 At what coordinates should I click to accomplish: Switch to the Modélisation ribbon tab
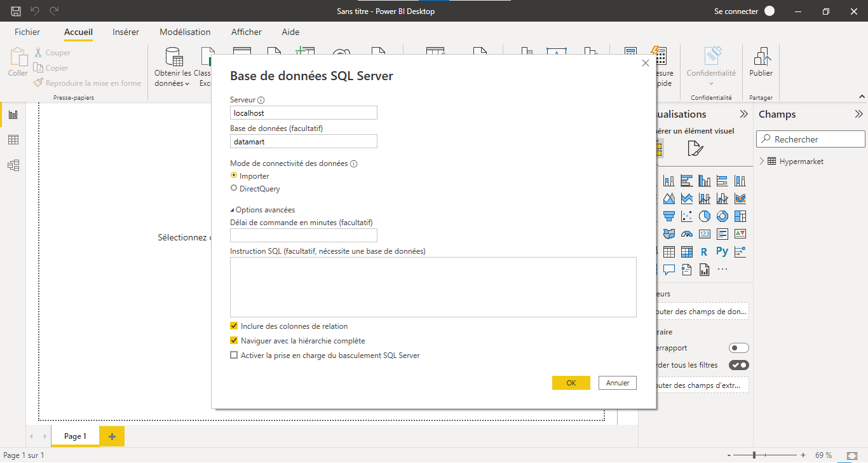(185, 32)
